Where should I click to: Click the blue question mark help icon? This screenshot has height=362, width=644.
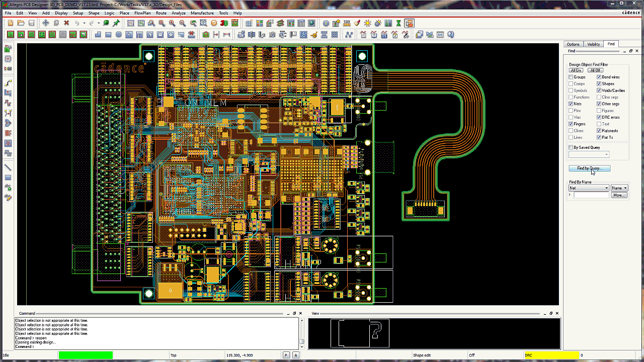[x=451, y=35]
